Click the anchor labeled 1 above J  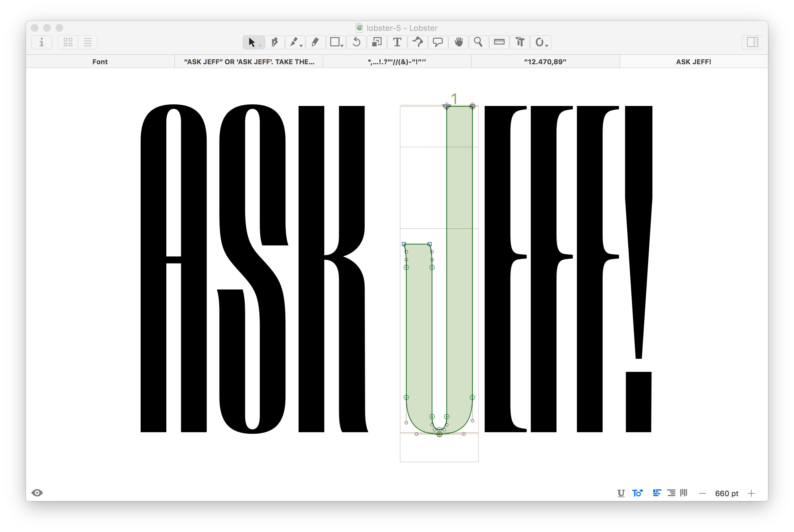[x=454, y=99]
